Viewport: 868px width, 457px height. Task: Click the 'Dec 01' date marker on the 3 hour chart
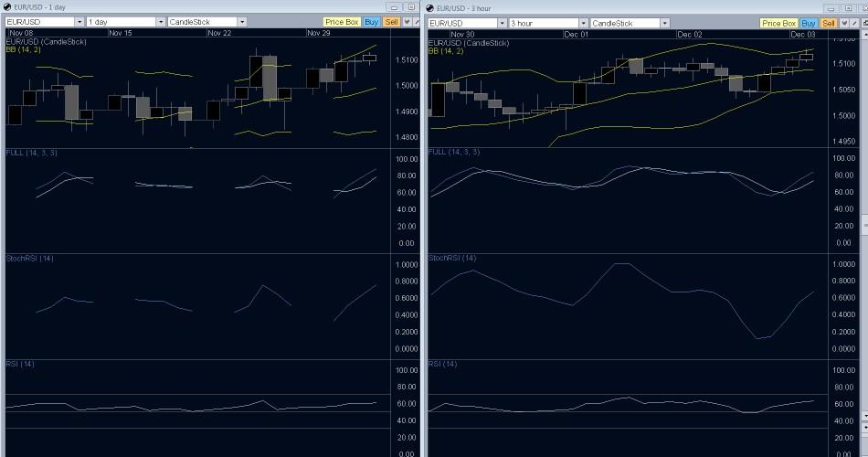pos(577,35)
